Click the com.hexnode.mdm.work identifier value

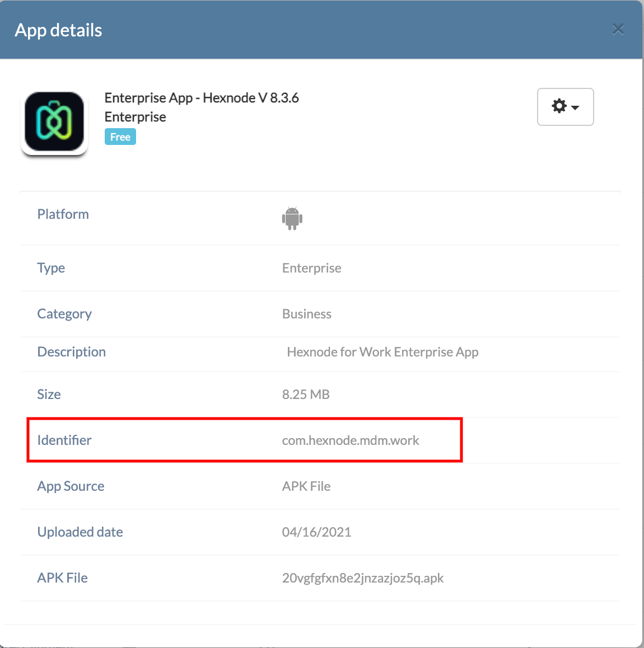click(351, 440)
